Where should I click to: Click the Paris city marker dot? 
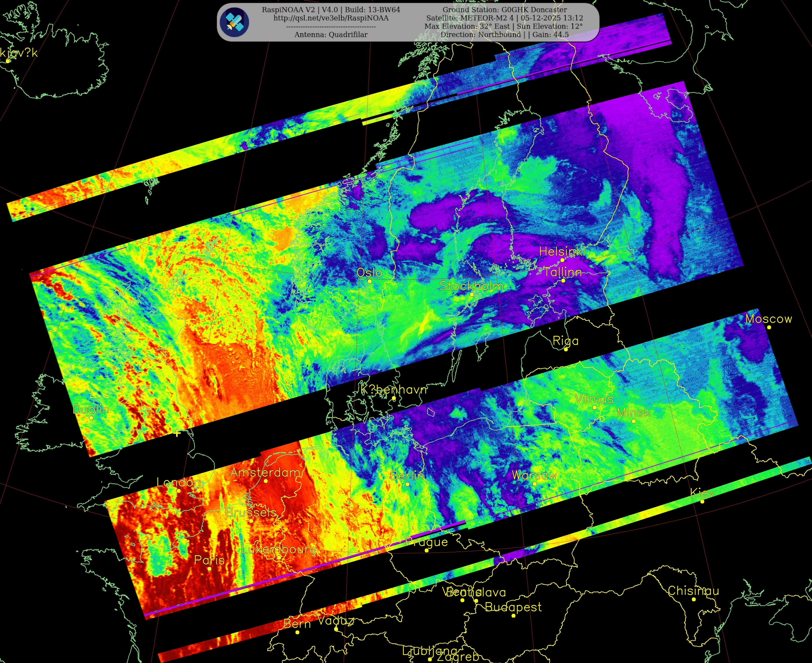pyautogui.click(x=209, y=569)
